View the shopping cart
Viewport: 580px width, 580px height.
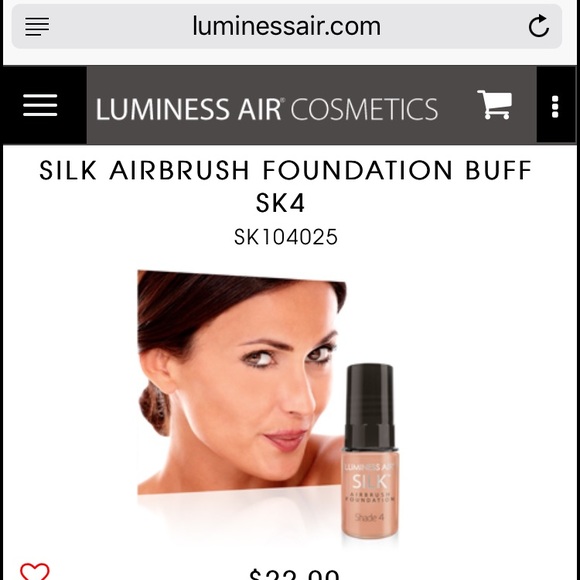coord(495,104)
